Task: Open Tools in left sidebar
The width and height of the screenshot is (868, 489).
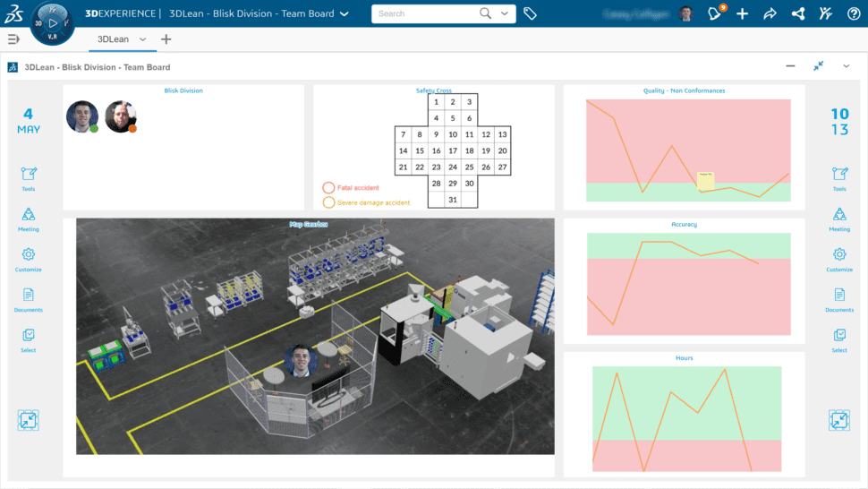Action: [29, 179]
